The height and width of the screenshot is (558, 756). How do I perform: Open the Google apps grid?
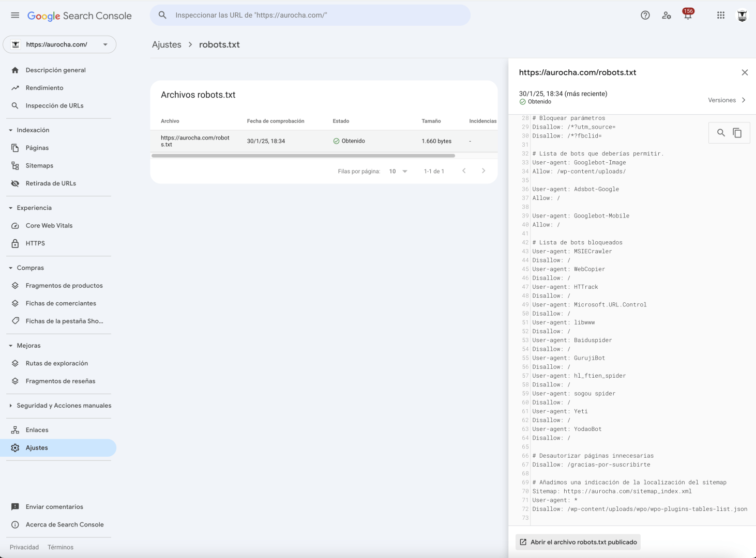tap(721, 16)
